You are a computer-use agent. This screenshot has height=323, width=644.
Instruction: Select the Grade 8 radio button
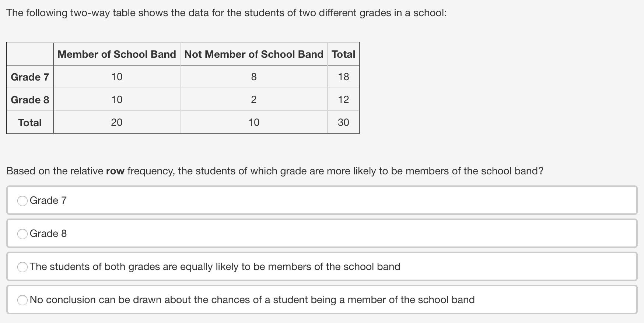click(22, 234)
